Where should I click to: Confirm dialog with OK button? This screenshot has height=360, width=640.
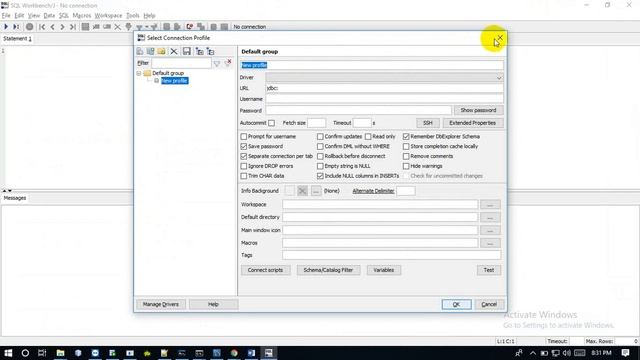pyautogui.click(x=456, y=304)
